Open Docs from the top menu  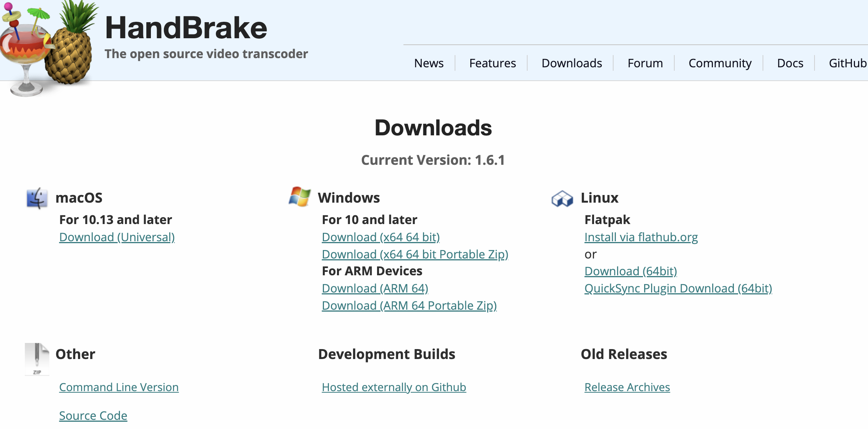coord(790,63)
